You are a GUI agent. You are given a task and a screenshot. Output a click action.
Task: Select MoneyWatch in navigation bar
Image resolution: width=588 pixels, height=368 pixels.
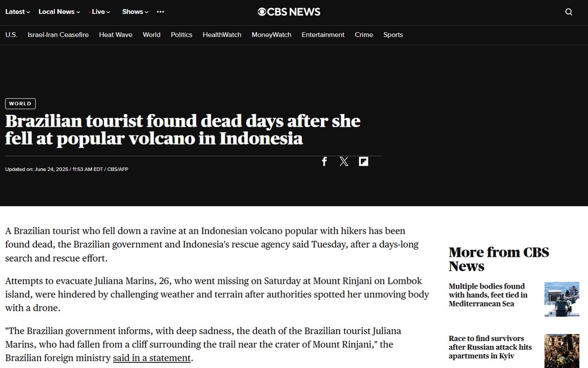click(271, 35)
